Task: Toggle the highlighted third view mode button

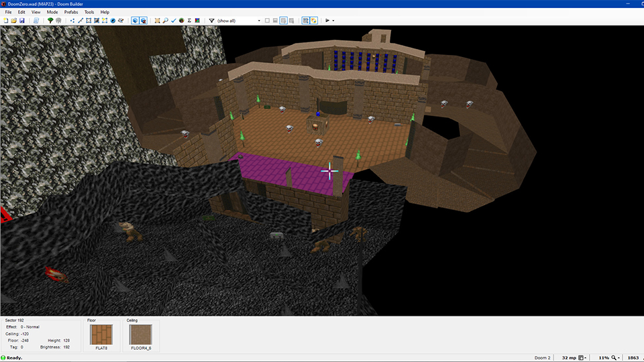Action: coord(283,21)
